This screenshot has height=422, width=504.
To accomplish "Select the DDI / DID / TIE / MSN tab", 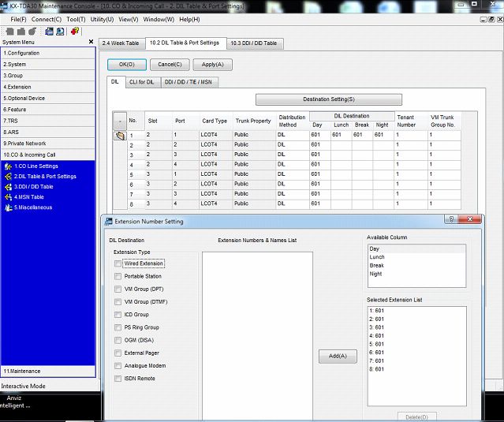I will pos(189,82).
